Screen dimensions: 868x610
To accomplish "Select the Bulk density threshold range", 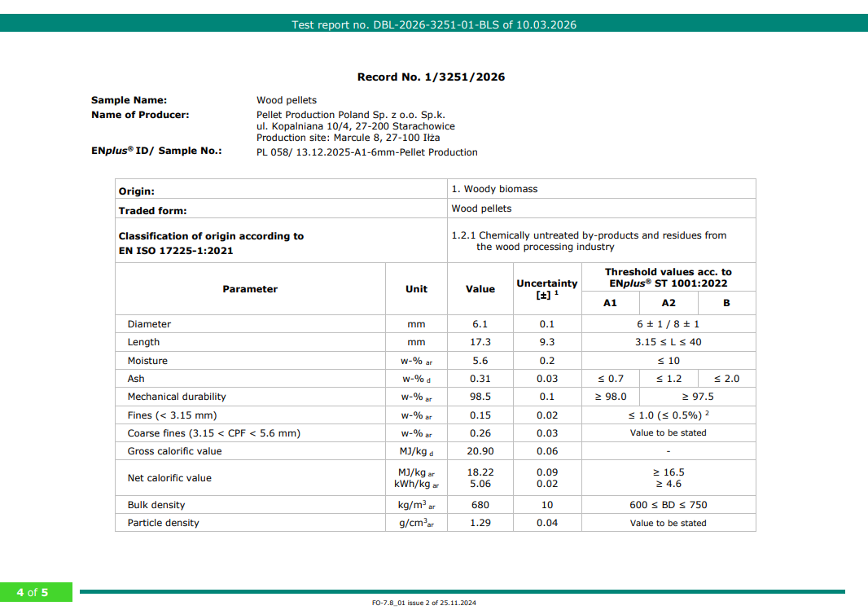I will tap(668, 505).
